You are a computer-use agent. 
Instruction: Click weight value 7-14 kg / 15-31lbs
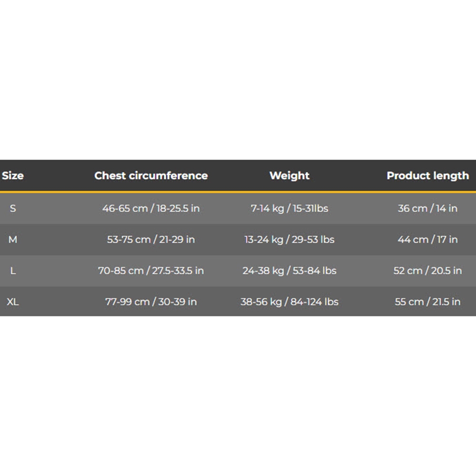[x=289, y=208]
